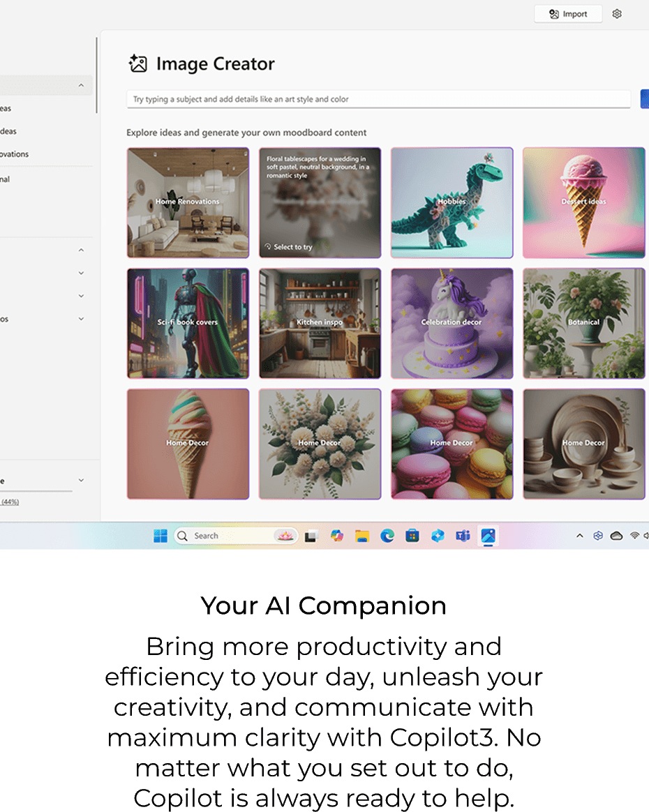Open File Explorer from the taskbar
Image resolution: width=649 pixels, height=812 pixels.
[x=362, y=536]
